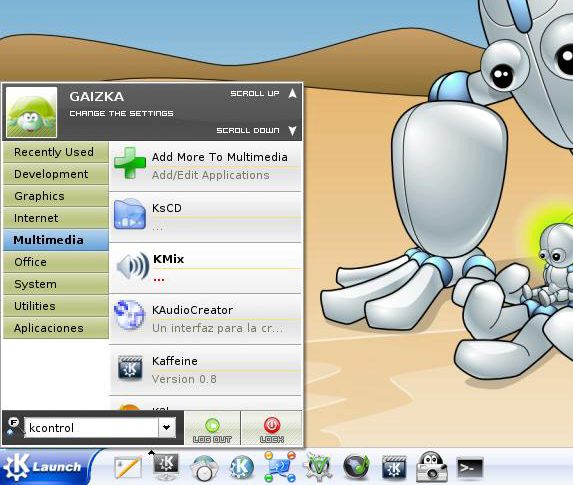Launch KMix via its speaker icon
Image resolution: width=573 pixels, height=485 pixels.
132,266
